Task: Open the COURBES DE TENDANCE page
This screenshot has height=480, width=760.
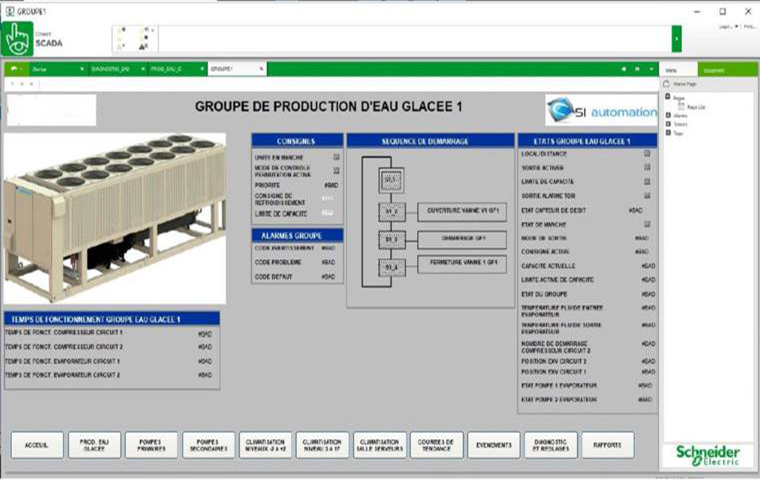Action: coord(437,445)
